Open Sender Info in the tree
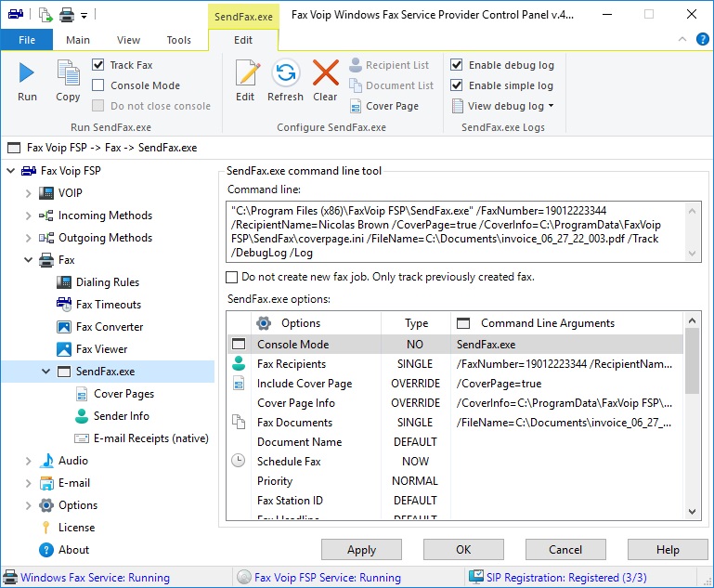The height and width of the screenshot is (588, 714). tap(121, 416)
